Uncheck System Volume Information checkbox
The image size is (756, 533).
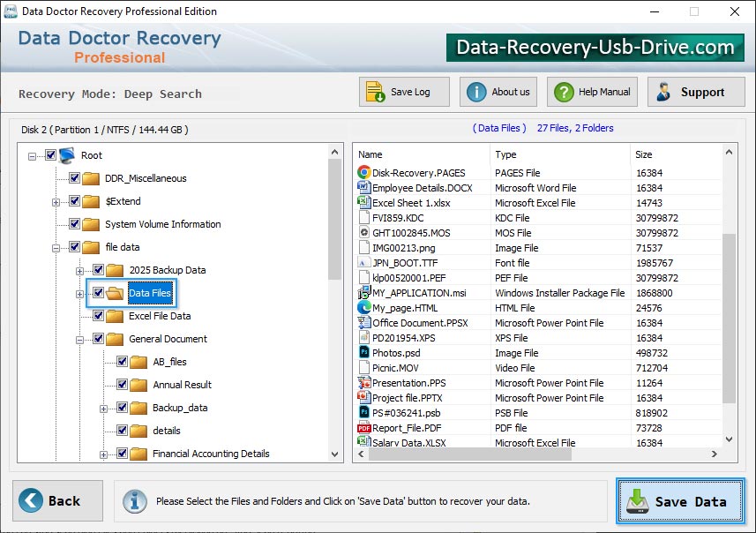pyautogui.click(x=74, y=224)
